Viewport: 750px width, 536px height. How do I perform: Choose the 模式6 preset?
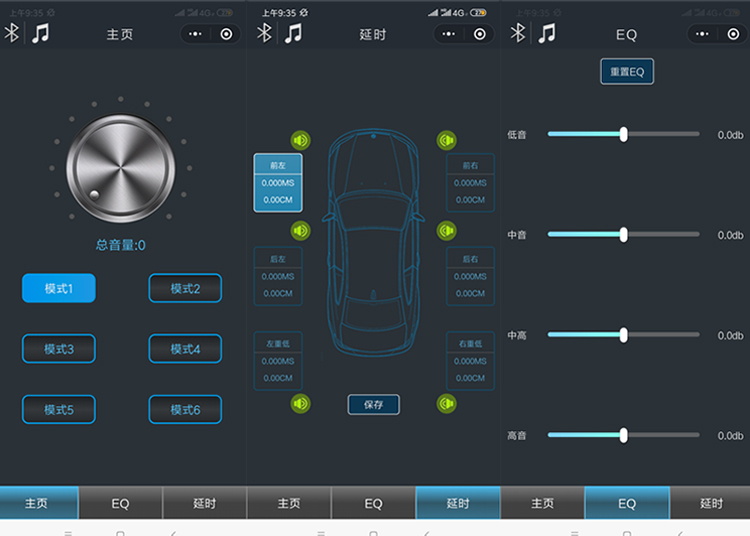[185, 409]
